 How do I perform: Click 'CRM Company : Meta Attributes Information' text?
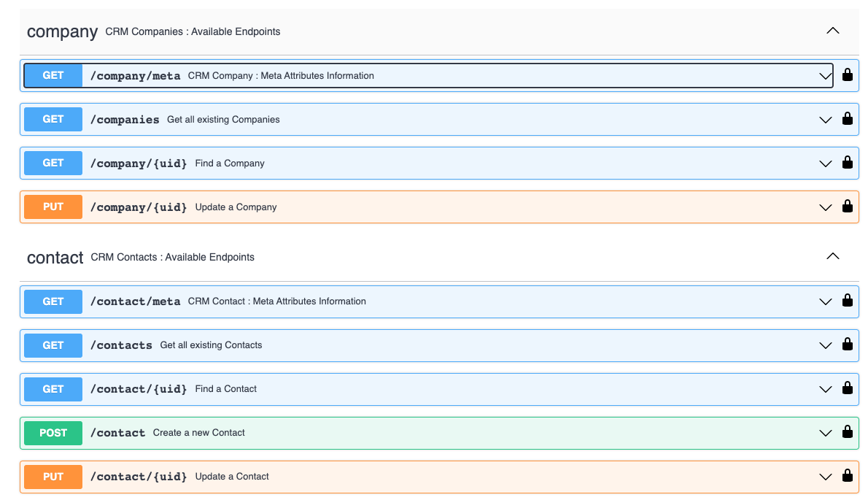tap(281, 76)
